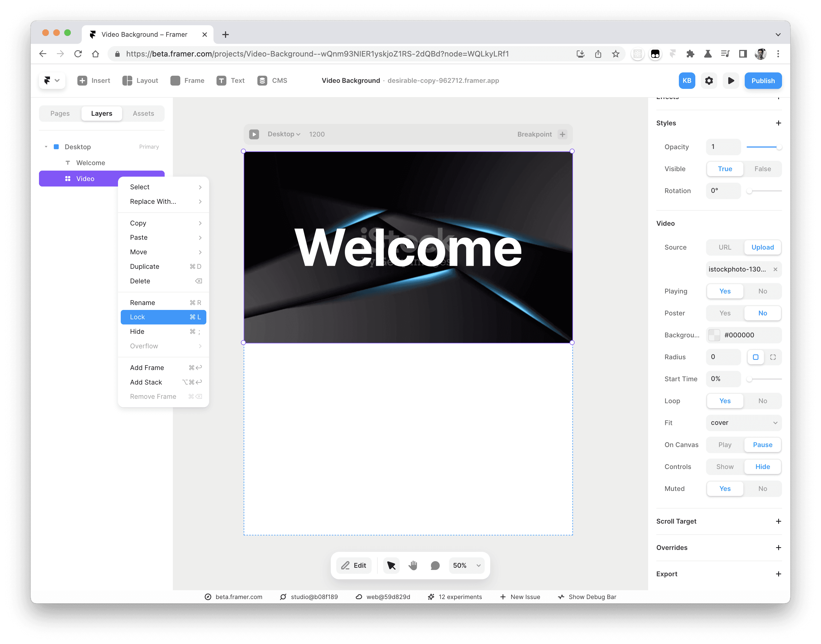Image resolution: width=821 pixels, height=644 pixels.
Task: Add a new Breakpoint with plus icon
Action: (562, 134)
